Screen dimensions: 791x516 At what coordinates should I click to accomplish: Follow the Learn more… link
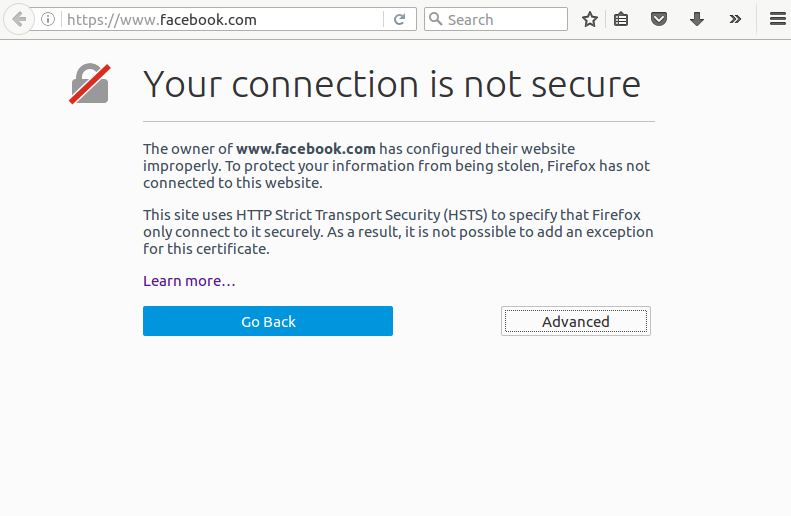(189, 281)
